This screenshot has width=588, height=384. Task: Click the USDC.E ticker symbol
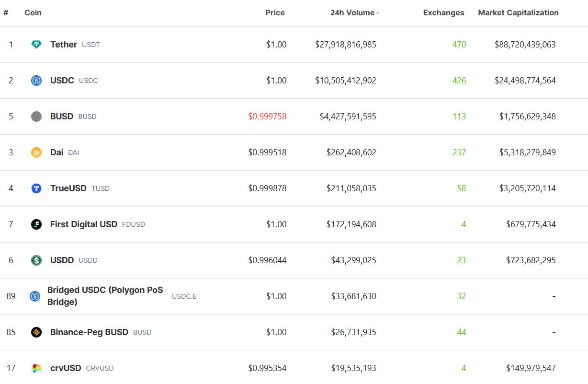[x=184, y=296]
